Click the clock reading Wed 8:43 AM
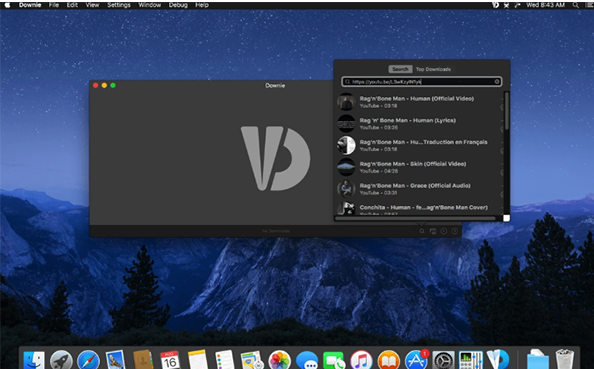The height and width of the screenshot is (369, 594). point(545,5)
